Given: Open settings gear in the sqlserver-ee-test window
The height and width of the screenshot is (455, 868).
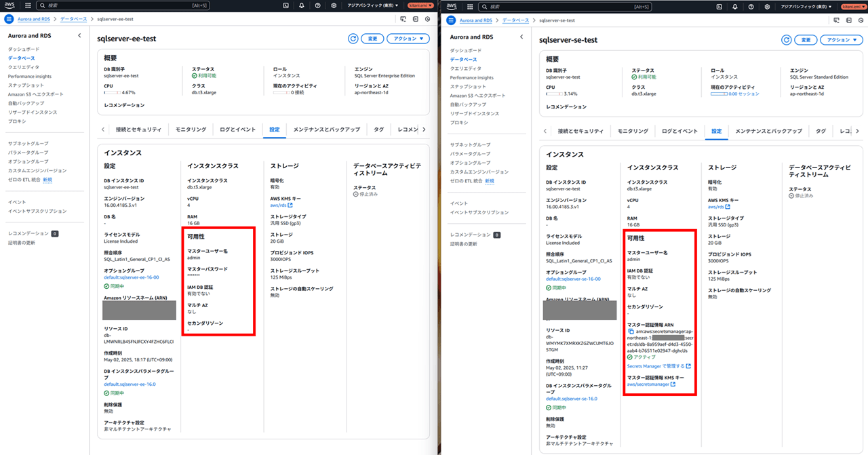Looking at the screenshot, I should click(x=334, y=5).
